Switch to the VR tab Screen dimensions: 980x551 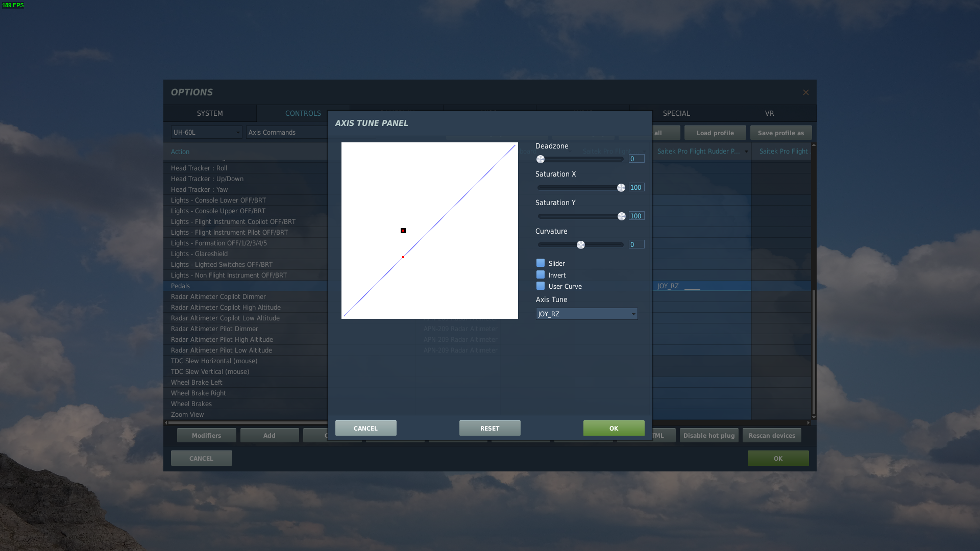(x=769, y=113)
